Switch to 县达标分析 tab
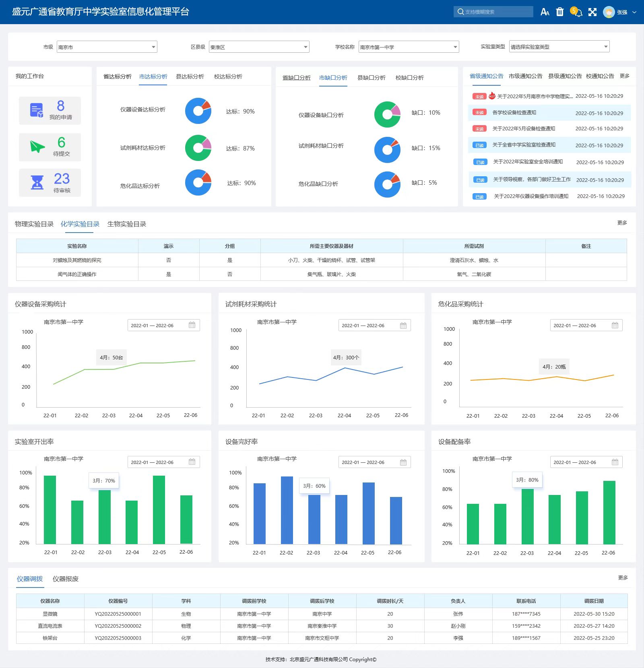This screenshot has height=668, width=644. [190, 76]
